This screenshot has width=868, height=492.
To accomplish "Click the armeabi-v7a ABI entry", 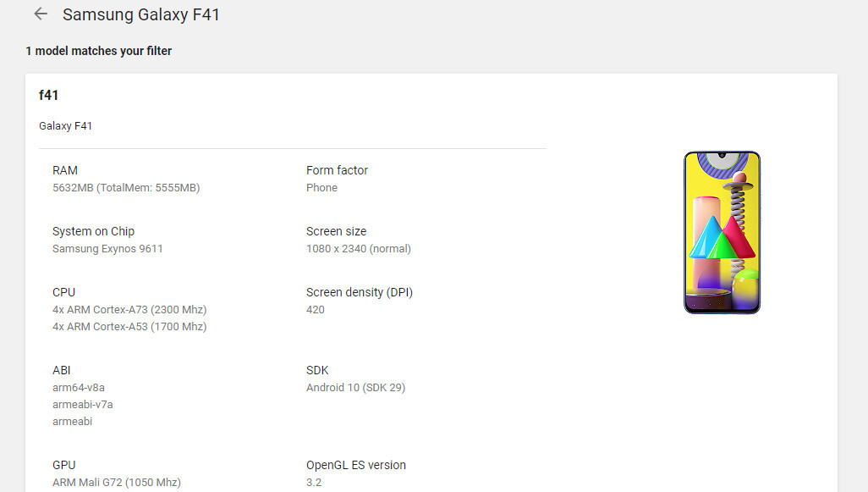I will pos(82,405).
